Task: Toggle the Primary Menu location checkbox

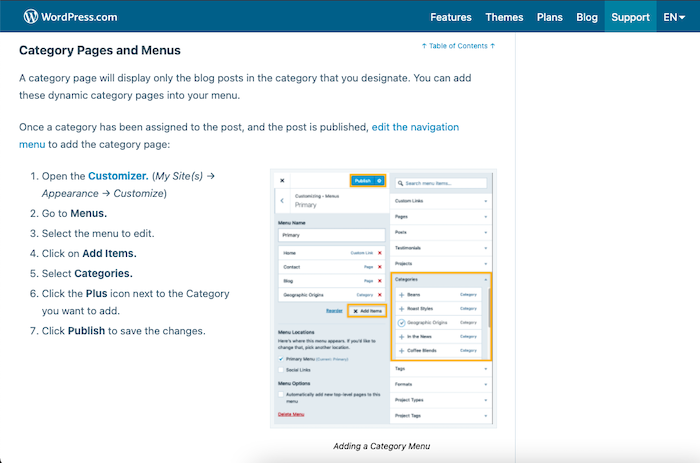Action: click(x=281, y=359)
